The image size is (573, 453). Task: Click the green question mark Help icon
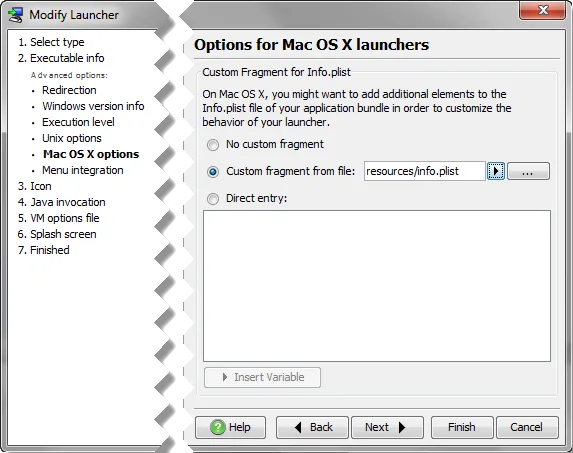point(217,427)
